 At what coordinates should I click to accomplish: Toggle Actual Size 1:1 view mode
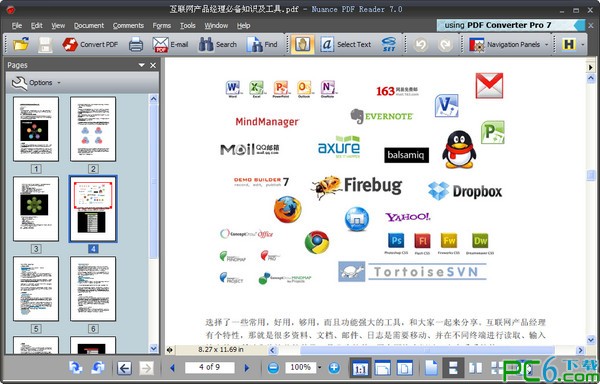pyautogui.click(x=360, y=368)
